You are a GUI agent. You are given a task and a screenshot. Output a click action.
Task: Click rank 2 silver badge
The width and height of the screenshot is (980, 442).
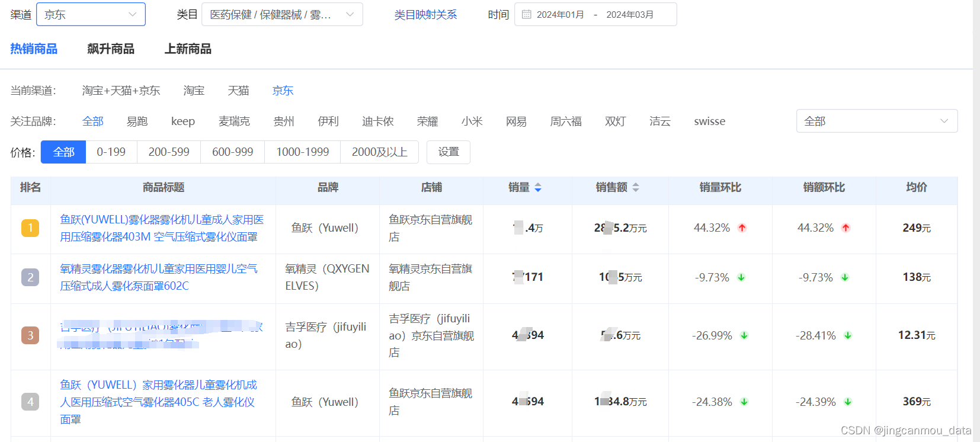(30, 277)
